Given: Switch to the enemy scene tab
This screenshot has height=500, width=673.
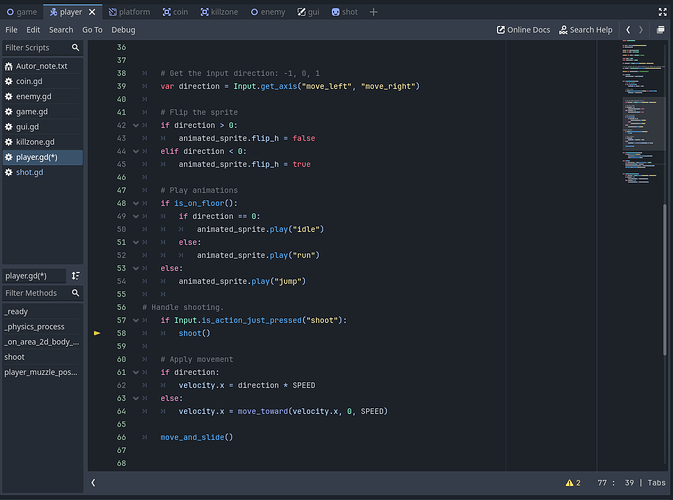Looking at the screenshot, I should 268,12.
